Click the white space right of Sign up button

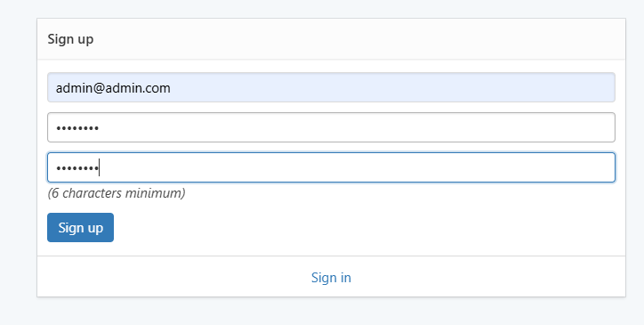pyautogui.click(x=369, y=228)
